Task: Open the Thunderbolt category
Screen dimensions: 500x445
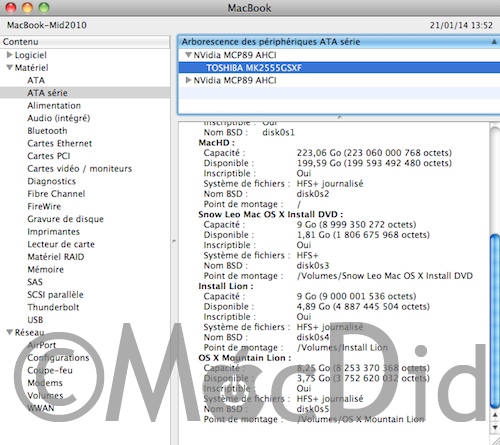Action: (x=53, y=307)
